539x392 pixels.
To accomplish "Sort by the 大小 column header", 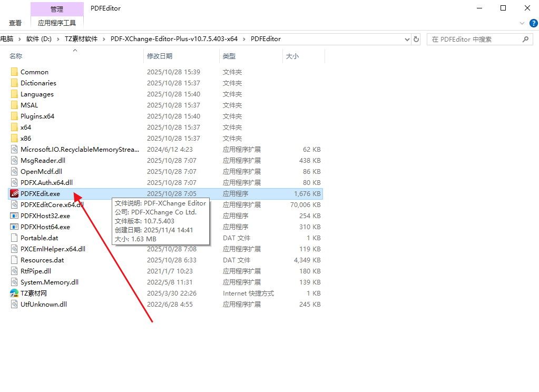I will click(292, 56).
